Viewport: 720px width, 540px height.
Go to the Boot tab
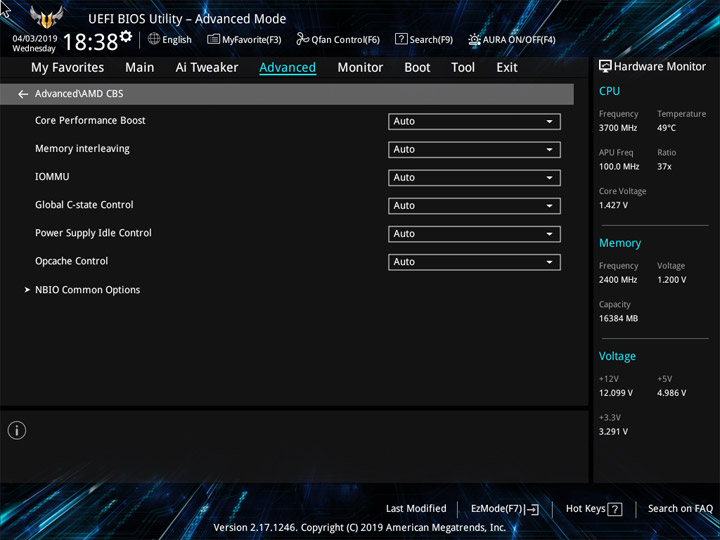(x=417, y=68)
